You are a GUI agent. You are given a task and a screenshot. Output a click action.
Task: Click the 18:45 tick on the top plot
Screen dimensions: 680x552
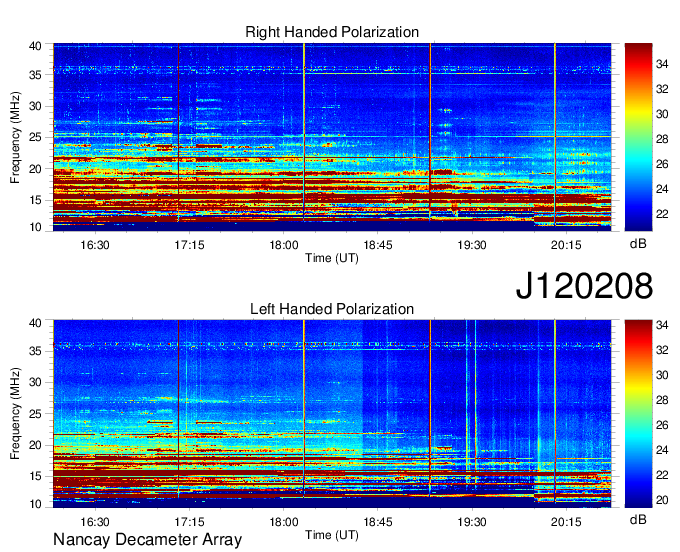click(x=378, y=245)
